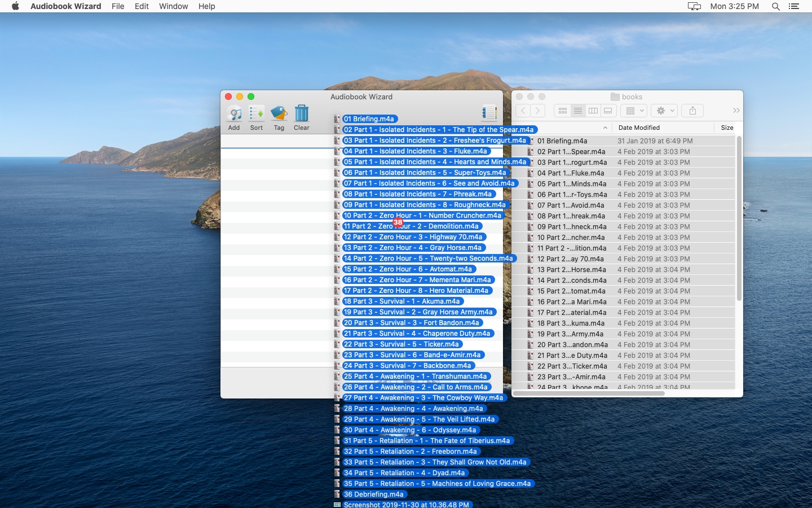Click the file icon of 20 Part 3...andon.m4a
Image resolution: width=812 pixels, height=508 pixels.
click(531, 345)
